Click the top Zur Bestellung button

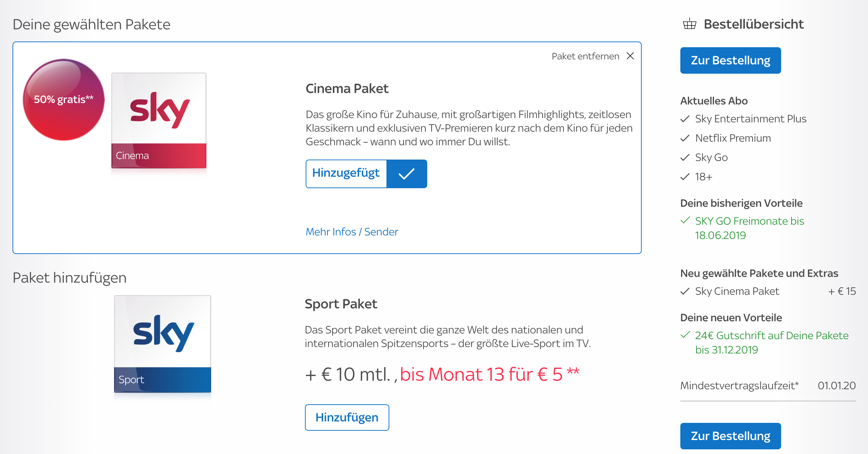pos(730,60)
